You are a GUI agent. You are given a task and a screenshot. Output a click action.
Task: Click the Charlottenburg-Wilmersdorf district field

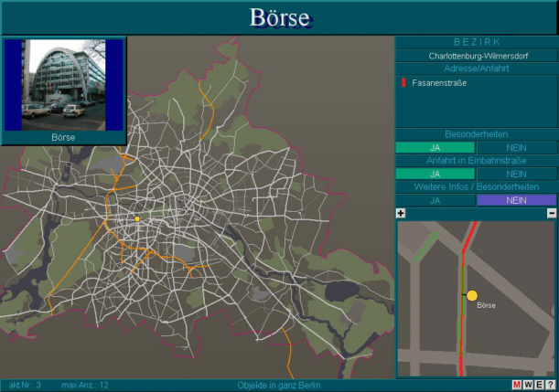pyautogui.click(x=476, y=56)
